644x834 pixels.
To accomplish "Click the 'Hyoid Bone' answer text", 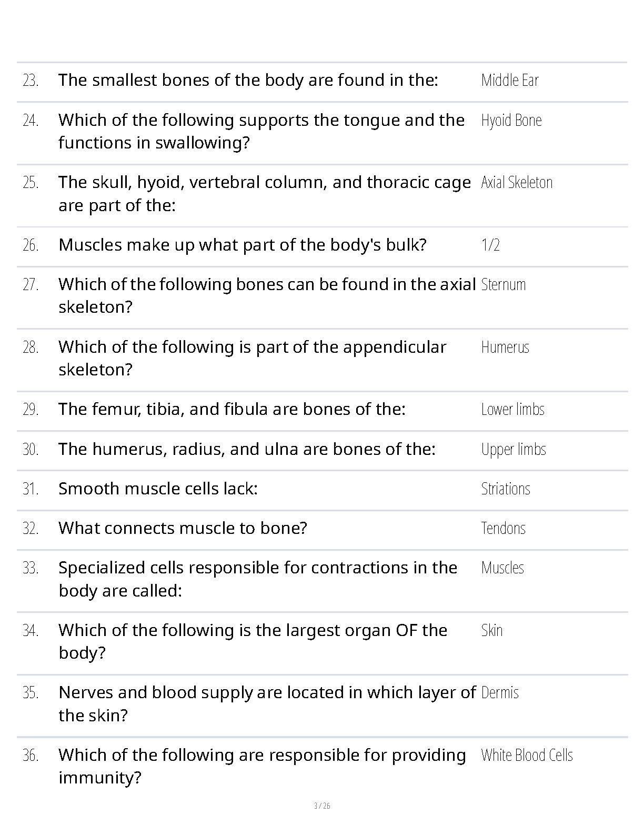I will point(511,121).
